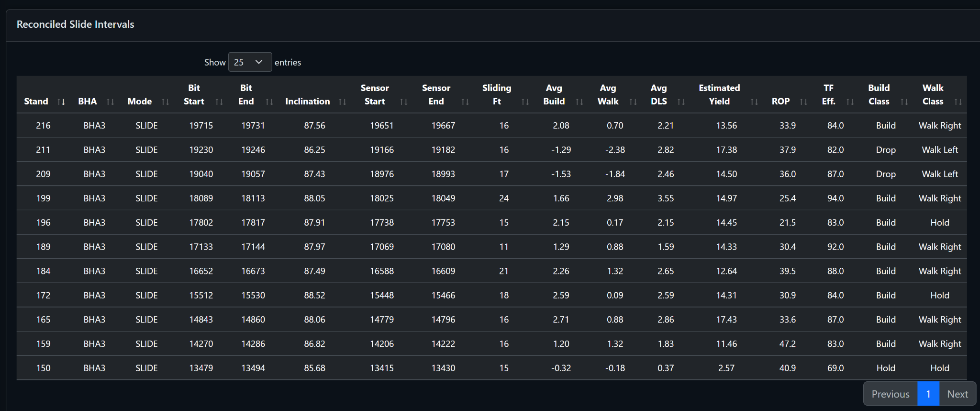Click Walk Right in stand 184 row
This screenshot has height=411, width=980.
click(940, 271)
